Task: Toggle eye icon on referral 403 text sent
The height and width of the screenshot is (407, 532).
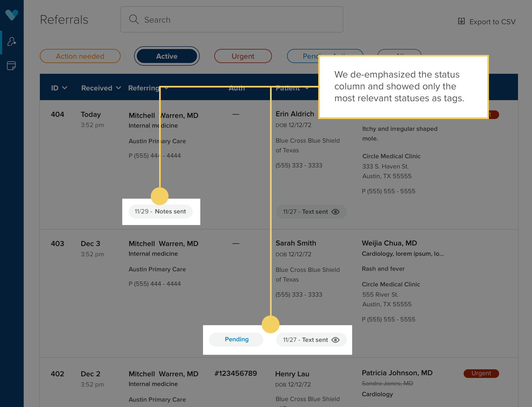Action: (335, 340)
